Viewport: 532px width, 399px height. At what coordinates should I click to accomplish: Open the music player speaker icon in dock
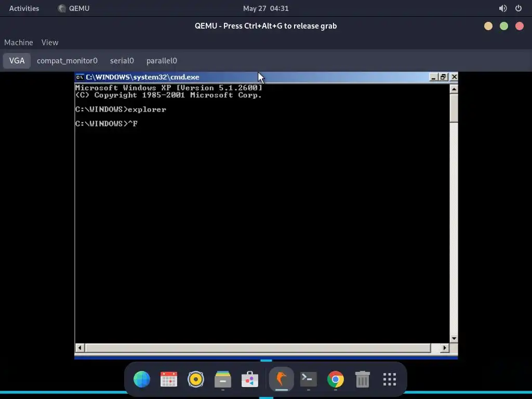tap(196, 379)
